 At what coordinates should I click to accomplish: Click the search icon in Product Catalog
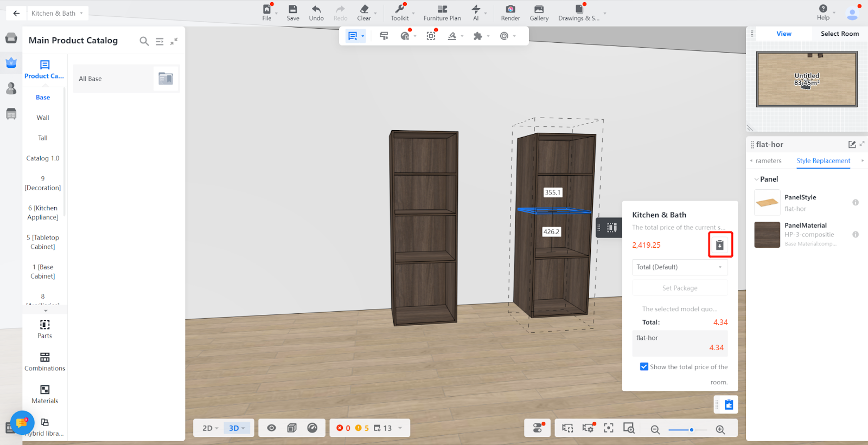[x=144, y=41]
